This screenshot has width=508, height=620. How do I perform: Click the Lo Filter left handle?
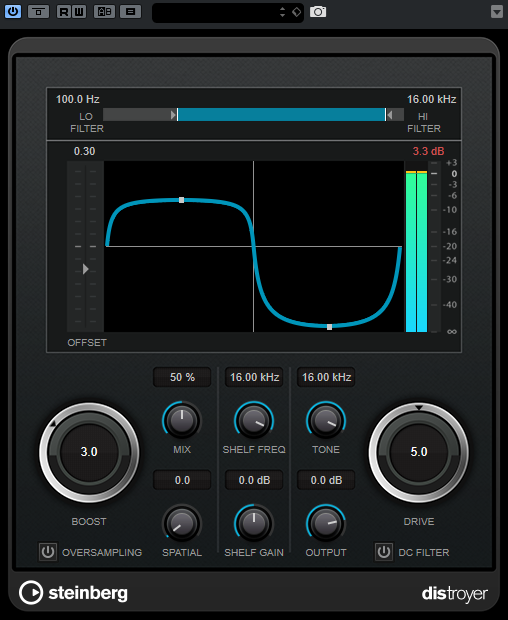173,115
